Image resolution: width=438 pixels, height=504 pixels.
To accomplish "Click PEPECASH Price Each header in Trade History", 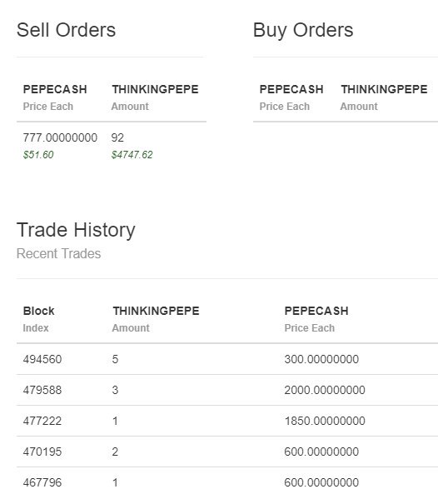I will [x=316, y=319].
